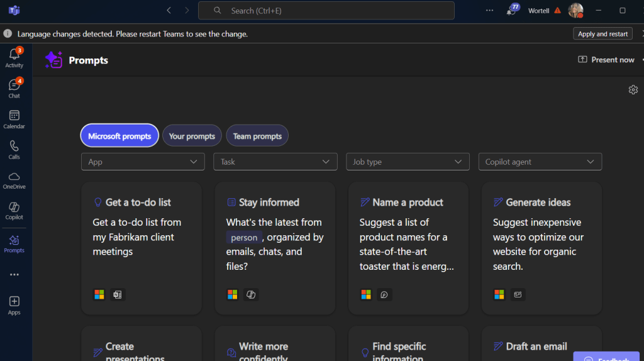Viewport: 644px width, 361px height.
Task: Open the Task filter dropdown
Action: [x=275, y=162]
